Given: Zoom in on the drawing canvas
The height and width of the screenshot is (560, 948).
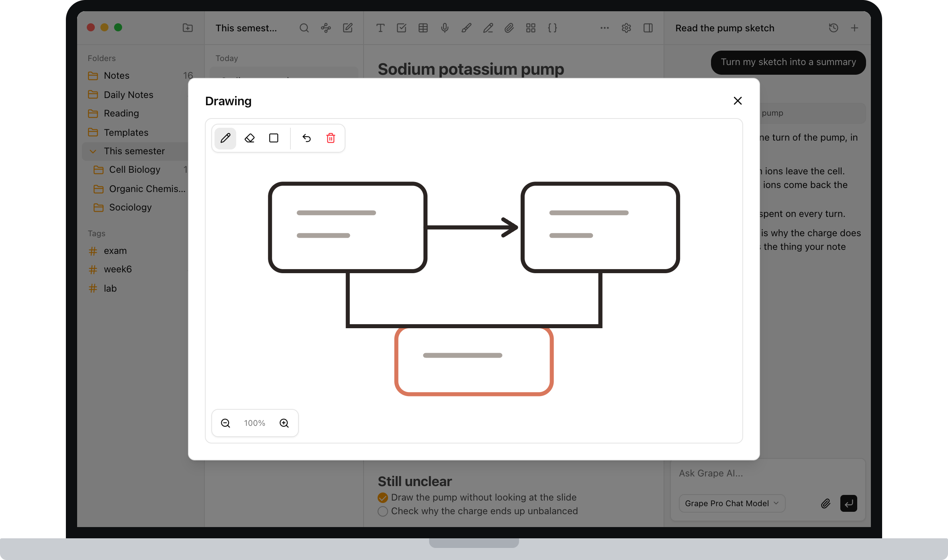Looking at the screenshot, I should (284, 423).
